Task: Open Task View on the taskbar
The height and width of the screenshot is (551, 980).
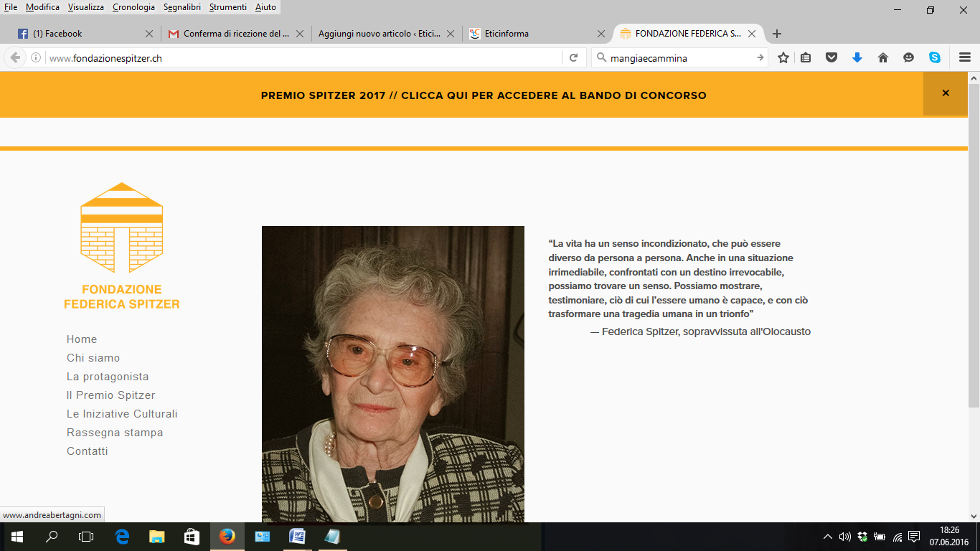Action: [x=86, y=537]
